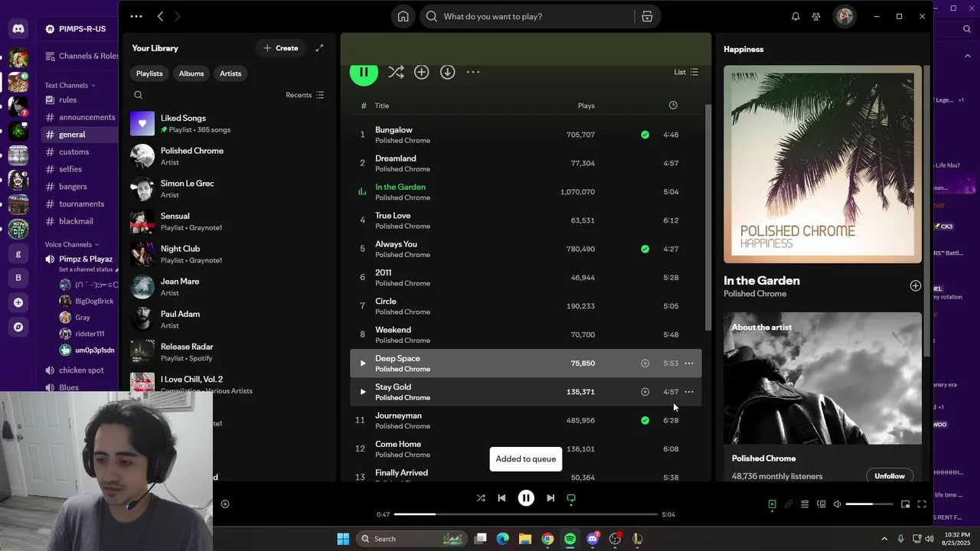The image size is (980, 551).
Task: Search within Your Library
Action: 139,95
